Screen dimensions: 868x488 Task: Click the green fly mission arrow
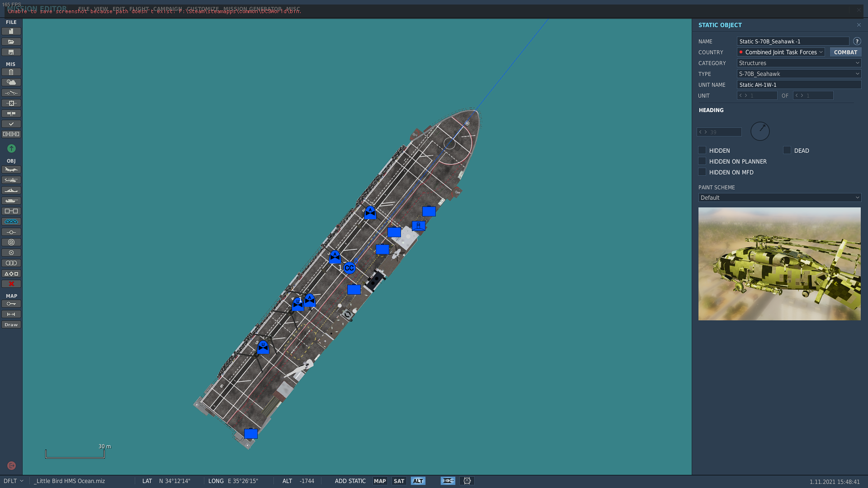(x=11, y=148)
